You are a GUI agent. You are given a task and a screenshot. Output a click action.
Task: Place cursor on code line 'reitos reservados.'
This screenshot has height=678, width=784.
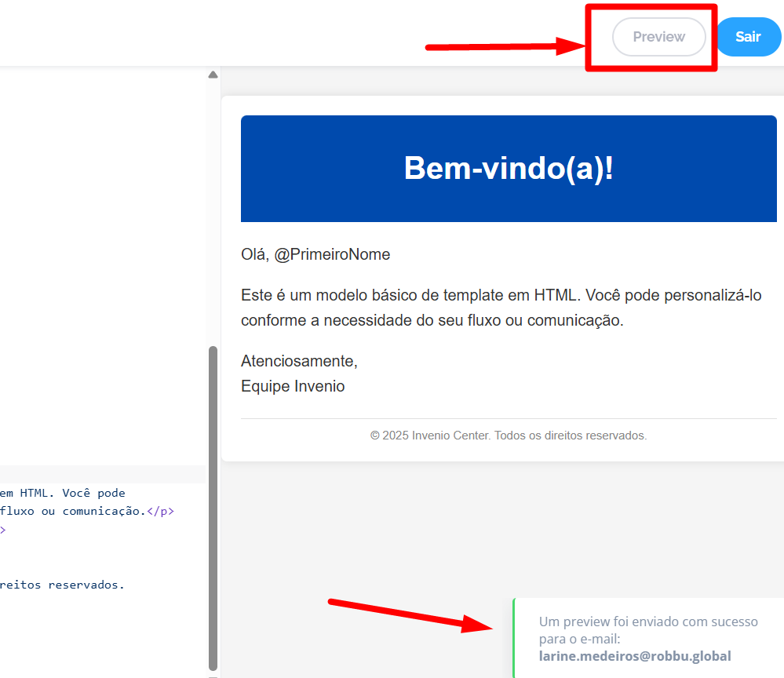tap(63, 584)
